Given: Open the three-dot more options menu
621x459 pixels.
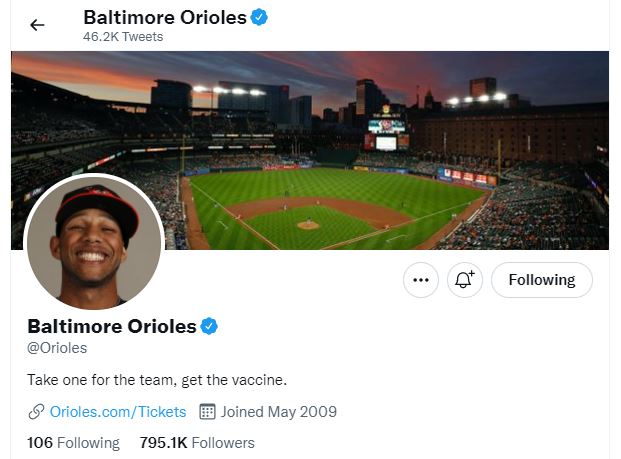Looking at the screenshot, I should pos(421,281).
